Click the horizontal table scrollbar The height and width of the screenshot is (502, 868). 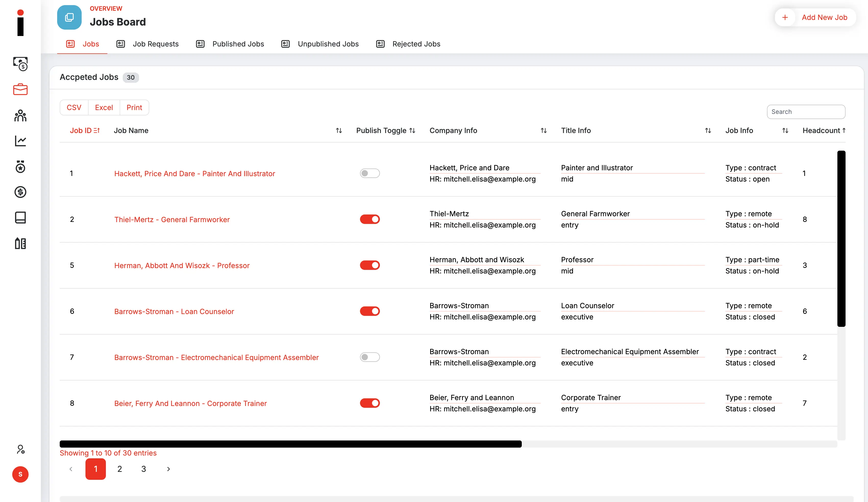291,444
